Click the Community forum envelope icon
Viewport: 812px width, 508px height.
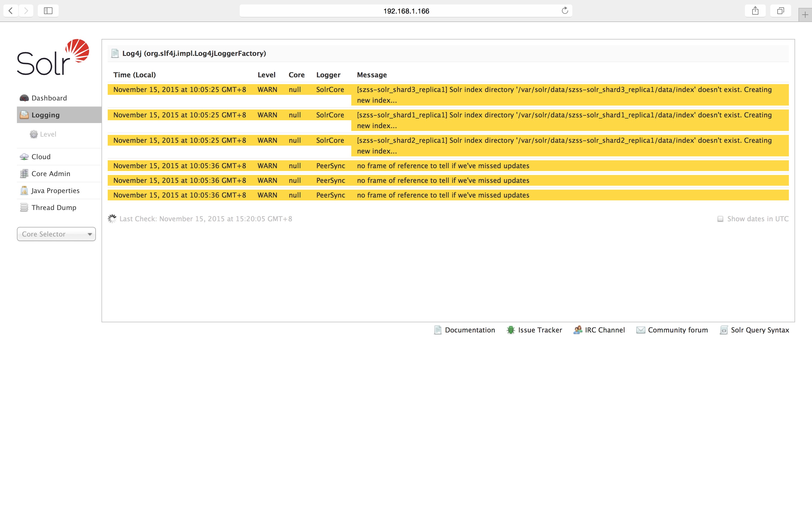[x=641, y=330]
